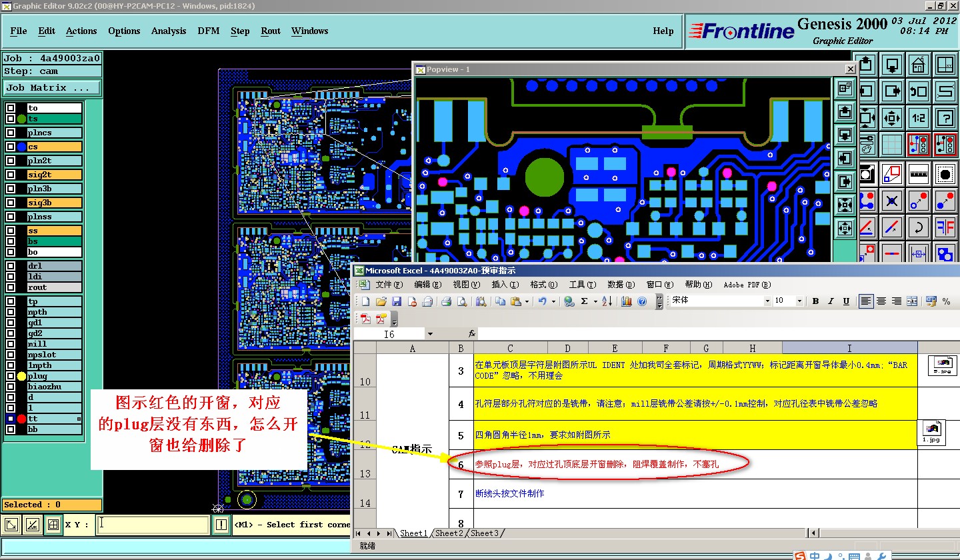Open the Excel 格式(O) menu

pos(544,285)
